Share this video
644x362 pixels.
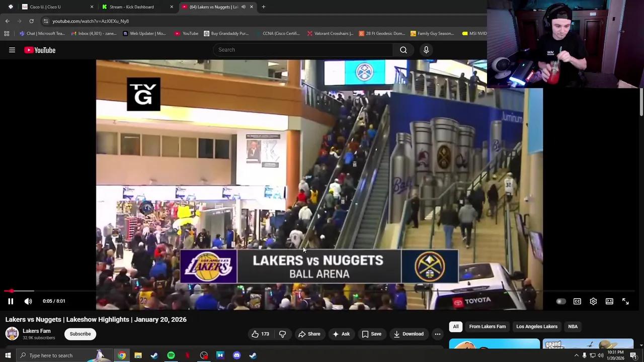tap(309, 334)
